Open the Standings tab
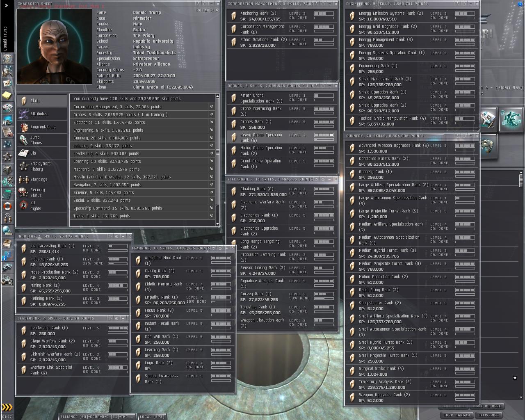The image size is (525, 420). 42,179
